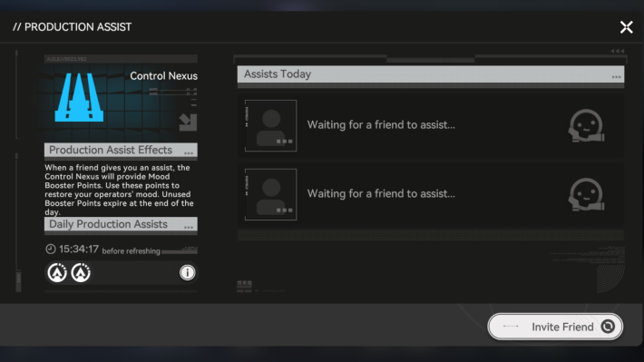Close the Production Assist panel

627,27
